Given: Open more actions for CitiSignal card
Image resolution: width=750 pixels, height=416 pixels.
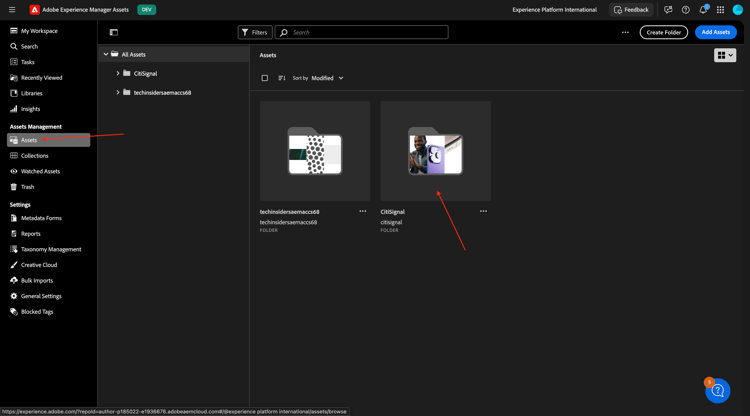Looking at the screenshot, I should [x=483, y=211].
